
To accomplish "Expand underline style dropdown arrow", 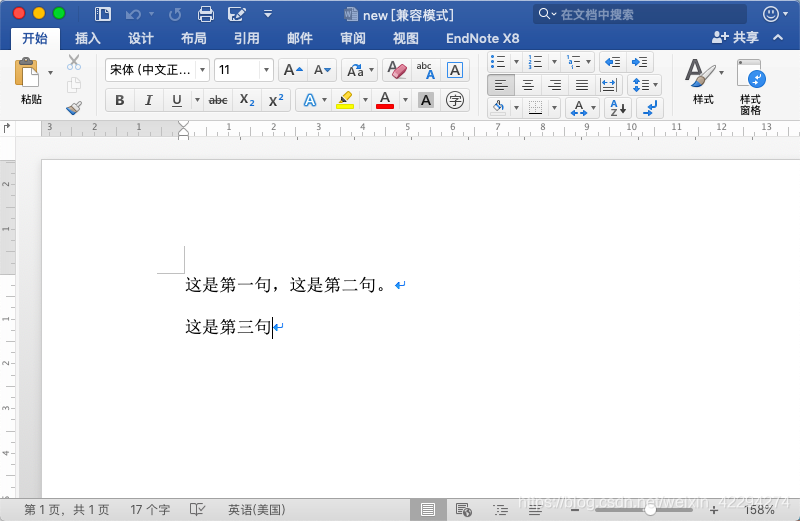I will pos(197,101).
